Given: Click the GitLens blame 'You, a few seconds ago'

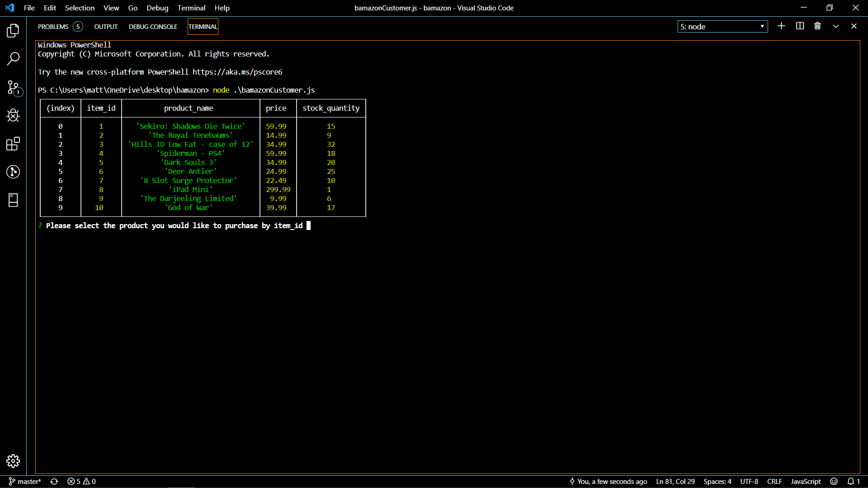Looking at the screenshot, I should (608, 482).
